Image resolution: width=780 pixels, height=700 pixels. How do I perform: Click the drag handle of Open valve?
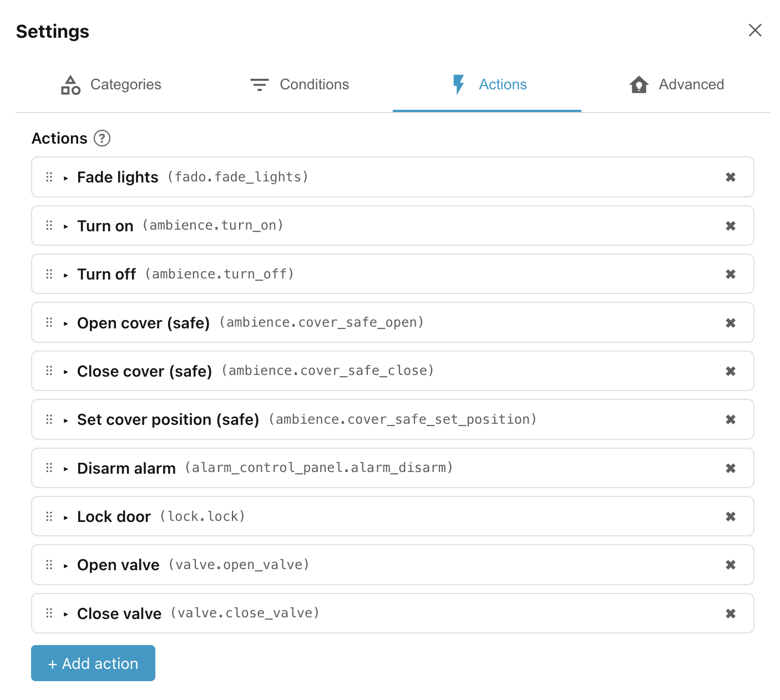tap(49, 565)
